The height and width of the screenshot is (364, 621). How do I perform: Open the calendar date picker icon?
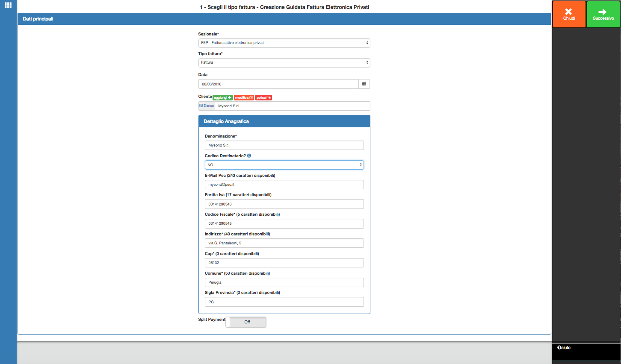click(x=364, y=84)
